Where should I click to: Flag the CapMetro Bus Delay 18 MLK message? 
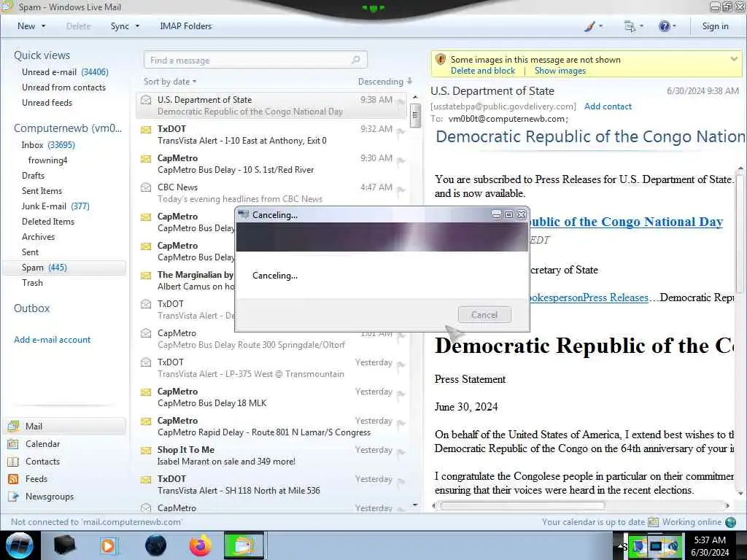click(x=401, y=394)
